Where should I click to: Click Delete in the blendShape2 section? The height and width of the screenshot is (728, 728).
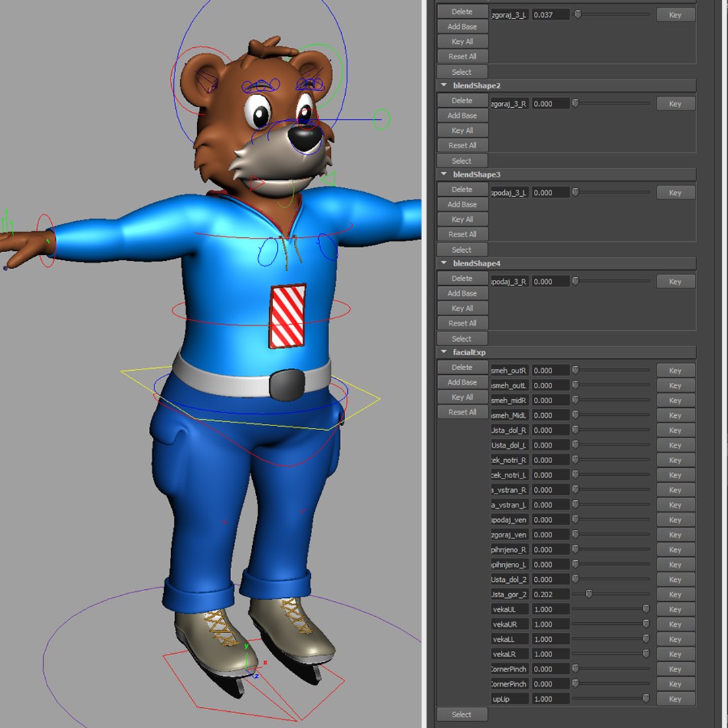coord(462,100)
